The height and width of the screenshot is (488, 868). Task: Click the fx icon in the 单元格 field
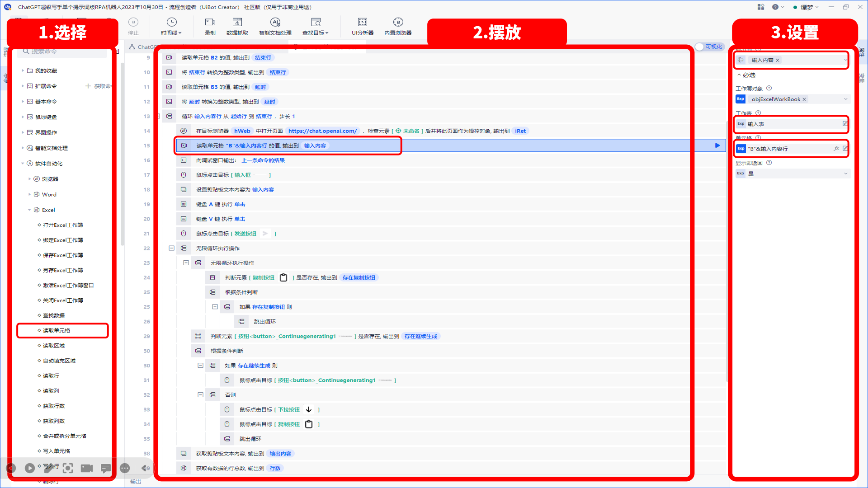coord(836,148)
